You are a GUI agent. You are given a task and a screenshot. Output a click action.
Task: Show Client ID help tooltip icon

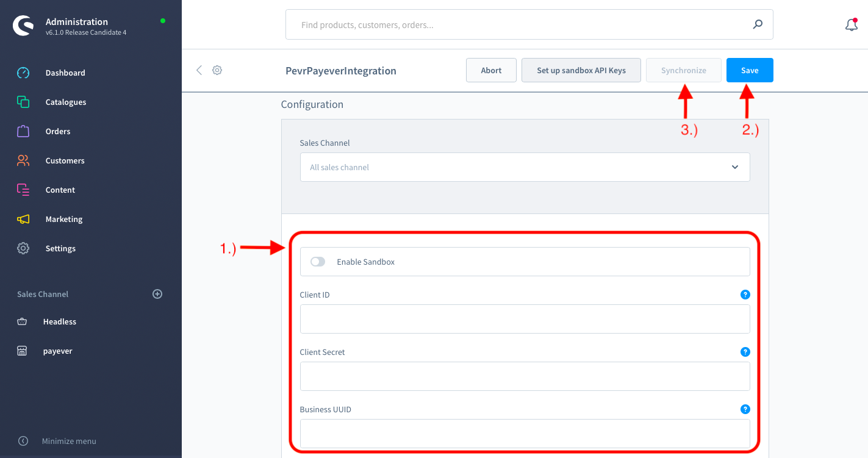coord(745,295)
